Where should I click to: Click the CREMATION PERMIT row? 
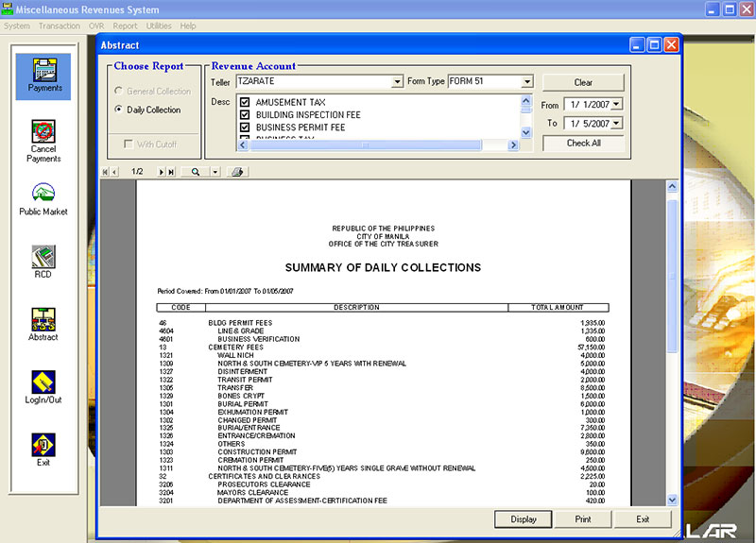pos(382,460)
